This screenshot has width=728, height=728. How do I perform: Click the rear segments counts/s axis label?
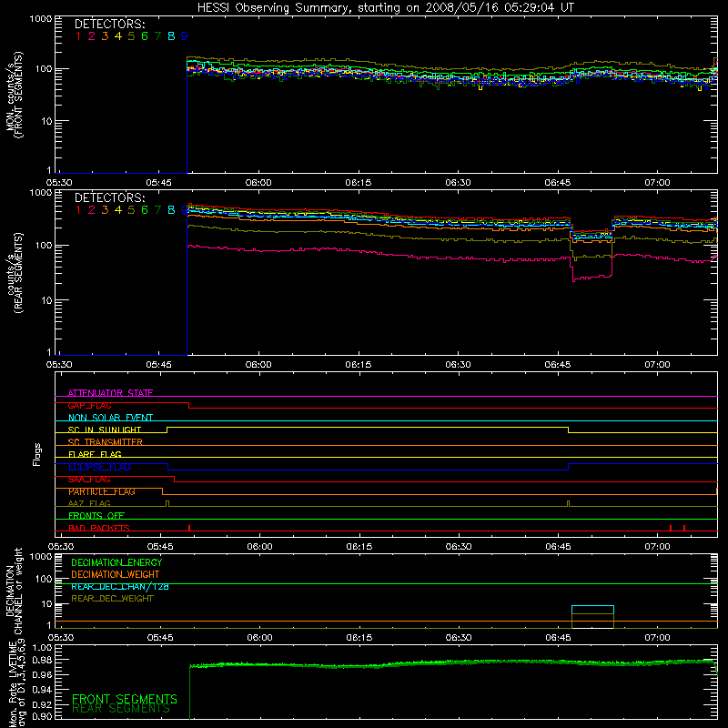pos(15,273)
